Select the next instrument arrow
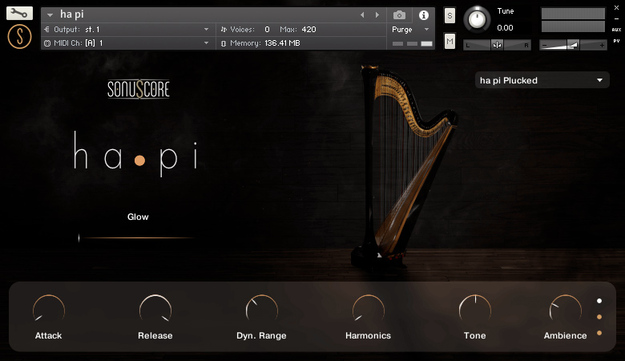Screen dimensions: 625x361 [x=377, y=15]
